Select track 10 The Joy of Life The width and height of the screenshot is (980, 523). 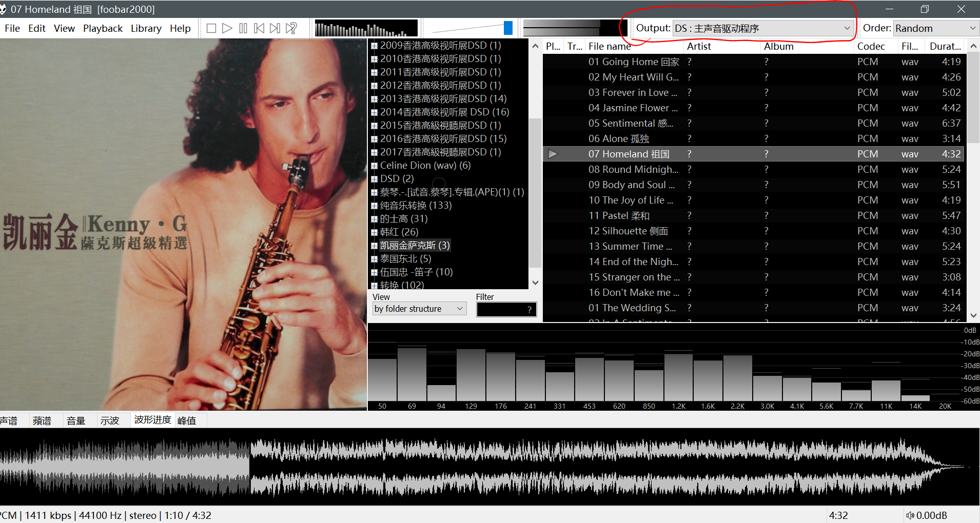631,200
